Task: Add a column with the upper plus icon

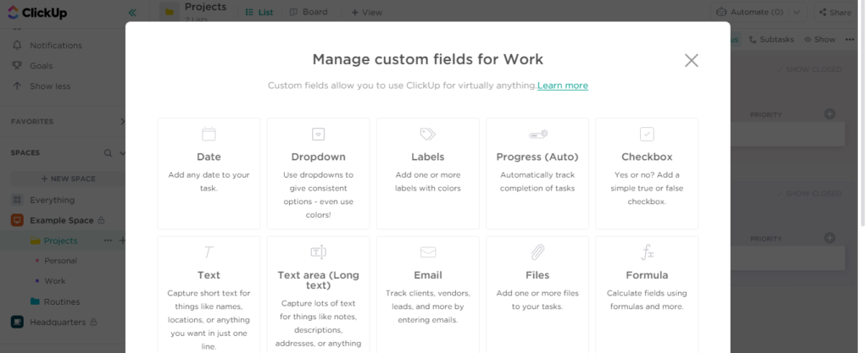Action: pyautogui.click(x=829, y=113)
